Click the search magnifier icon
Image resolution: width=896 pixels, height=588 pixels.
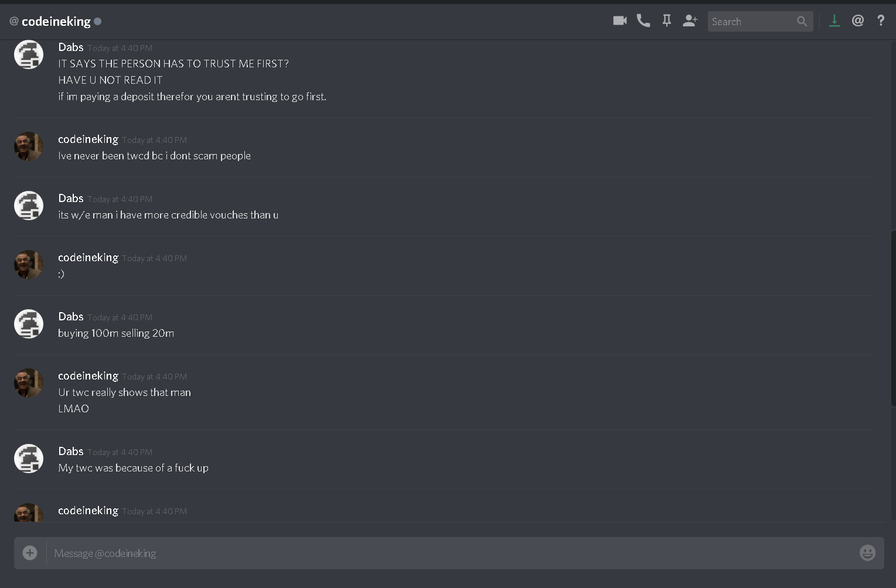tap(802, 22)
